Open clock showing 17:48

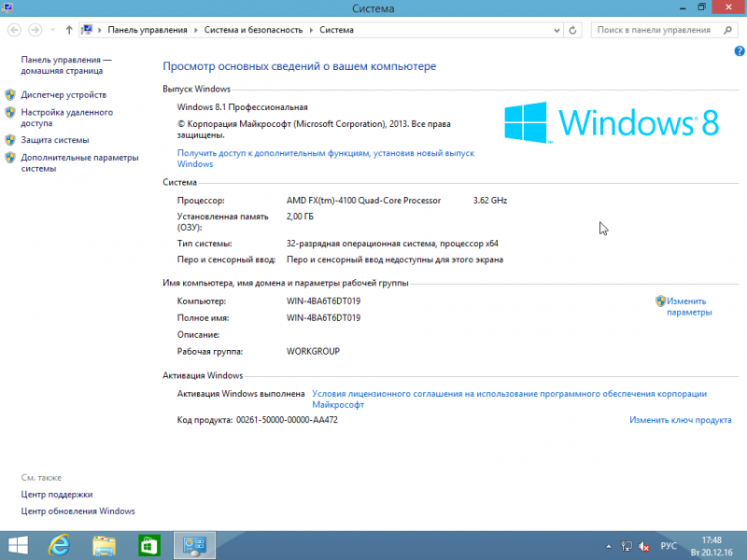(712, 546)
